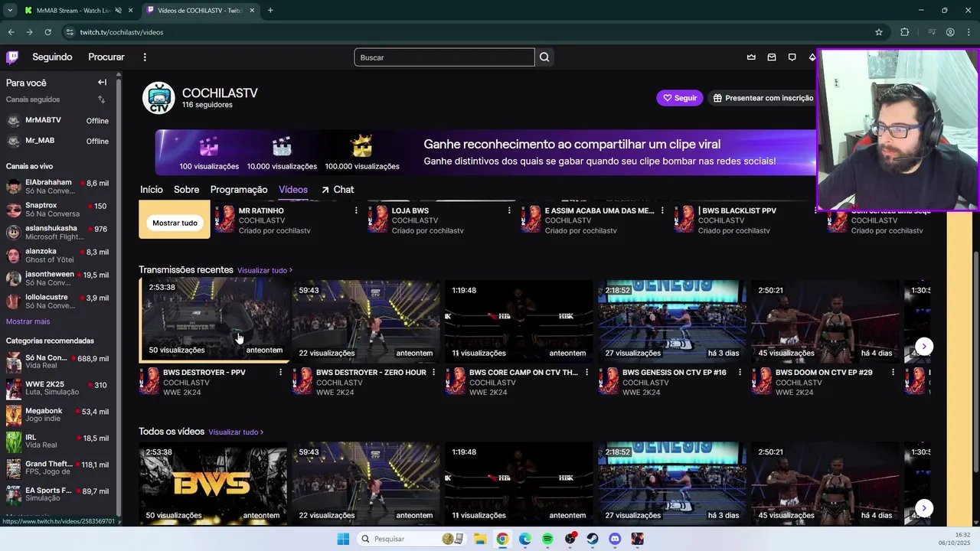Switch to the Sobre tab

tap(186, 190)
